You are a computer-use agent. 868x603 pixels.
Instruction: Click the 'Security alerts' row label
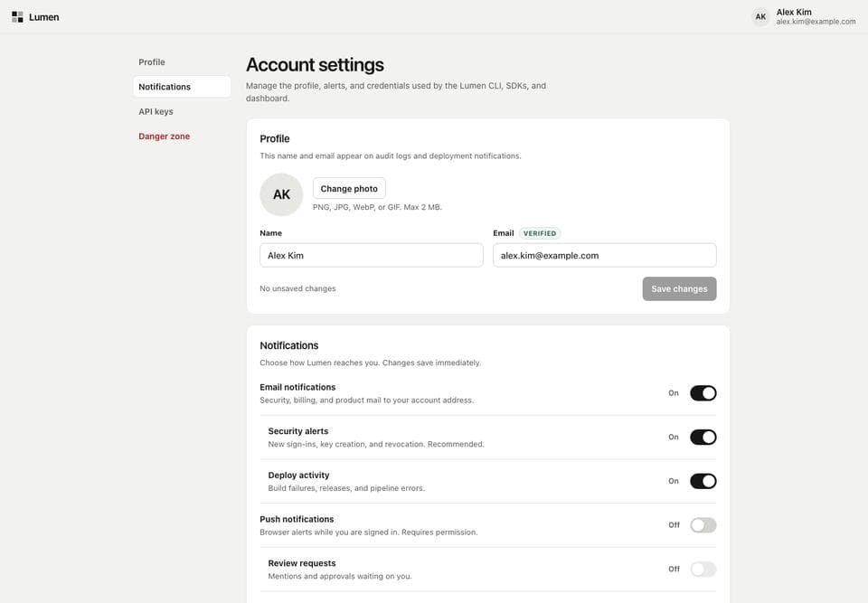(x=297, y=431)
